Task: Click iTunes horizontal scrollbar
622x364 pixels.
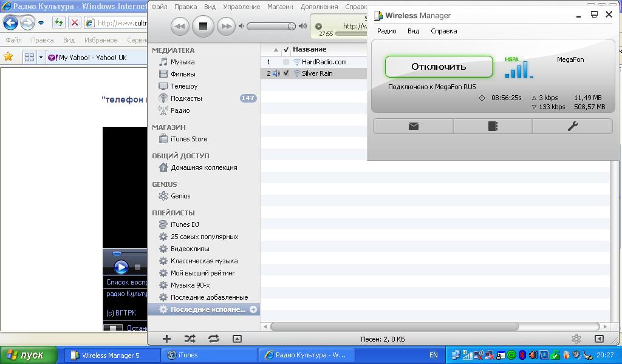Action: [395, 327]
